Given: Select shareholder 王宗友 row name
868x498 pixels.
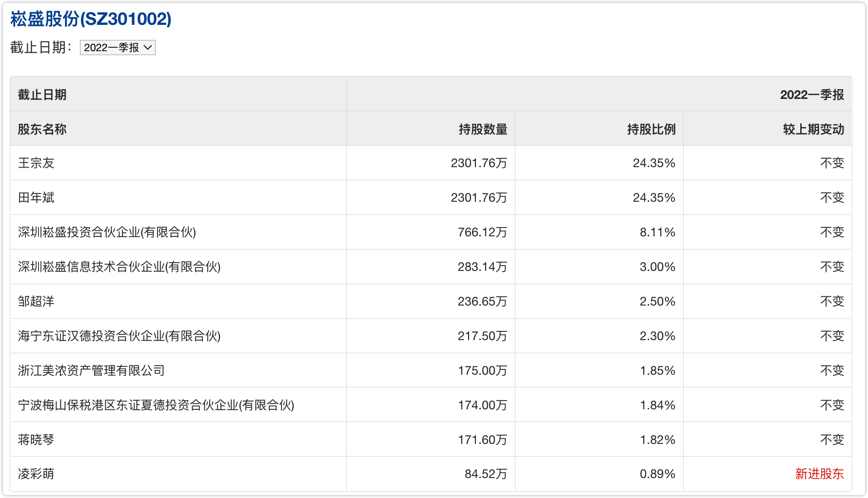Looking at the screenshot, I should pos(36,163).
